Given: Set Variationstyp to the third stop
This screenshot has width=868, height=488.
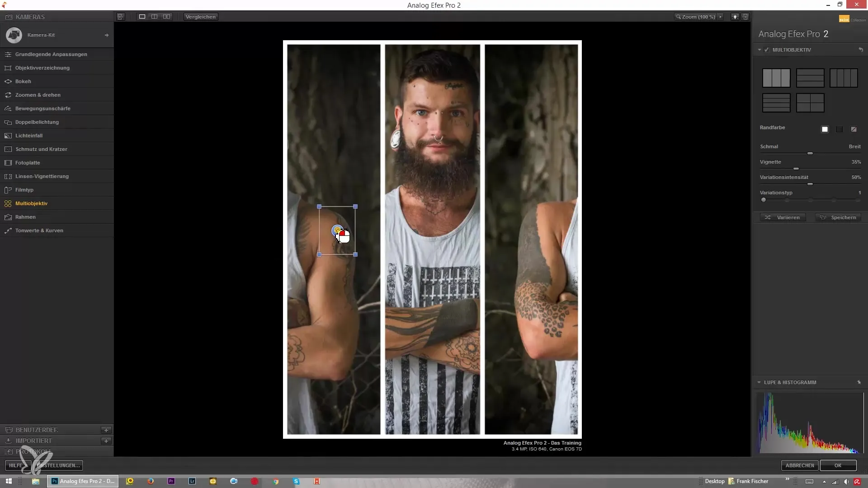Looking at the screenshot, I should click(811, 200).
